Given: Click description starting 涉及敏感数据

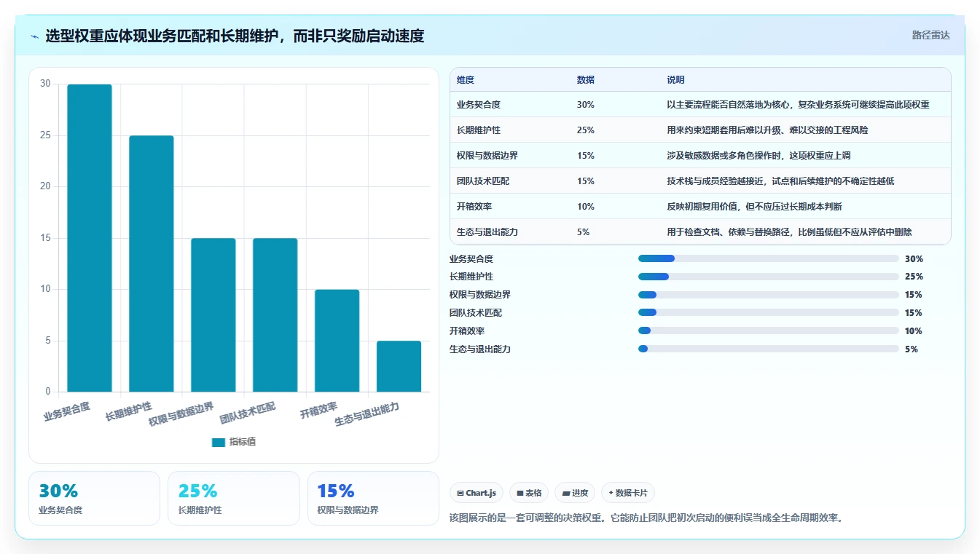Looking at the screenshot, I should pos(759,156).
